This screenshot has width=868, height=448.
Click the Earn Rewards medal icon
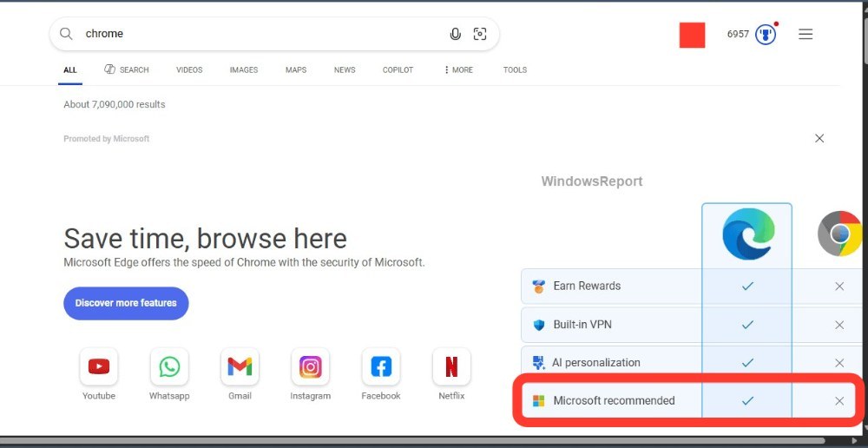[x=539, y=287]
